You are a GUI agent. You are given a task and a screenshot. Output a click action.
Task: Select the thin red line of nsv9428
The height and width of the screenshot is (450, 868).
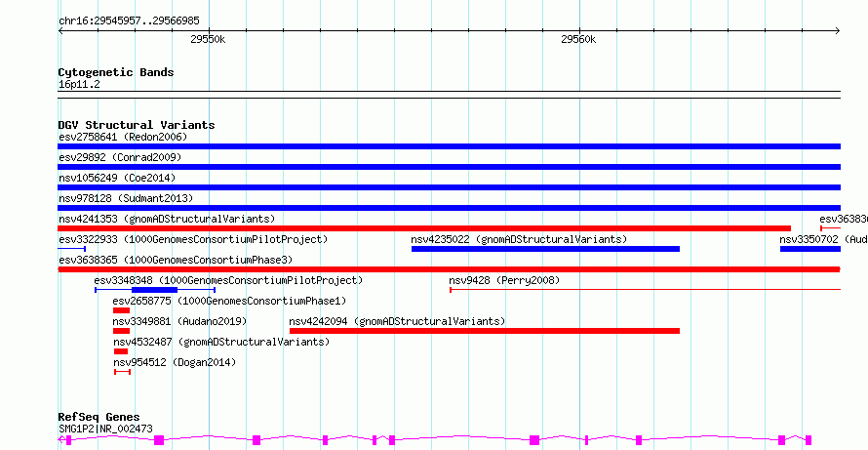645,289
